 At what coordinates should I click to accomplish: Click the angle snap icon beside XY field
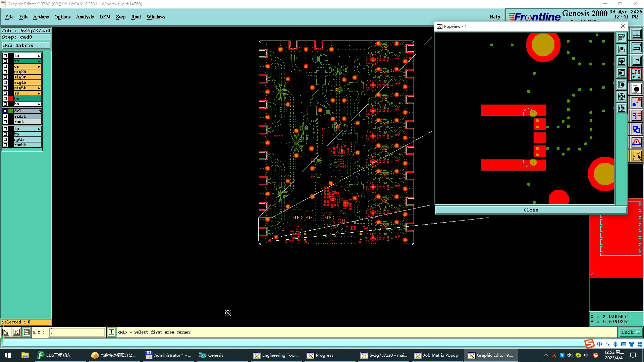16,332
